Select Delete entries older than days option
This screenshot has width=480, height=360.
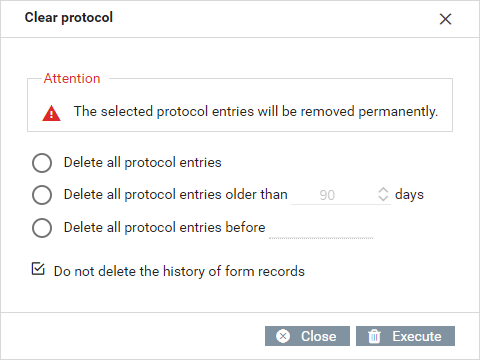coord(42,195)
